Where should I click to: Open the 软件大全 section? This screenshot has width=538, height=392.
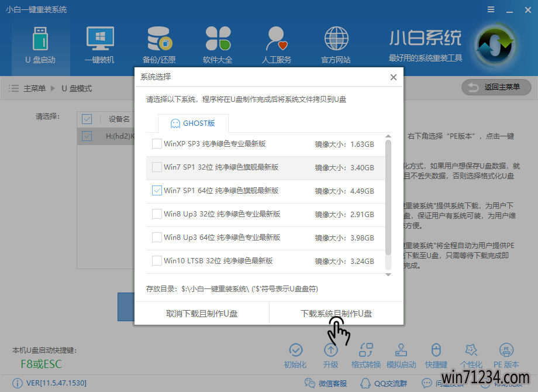point(218,45)
